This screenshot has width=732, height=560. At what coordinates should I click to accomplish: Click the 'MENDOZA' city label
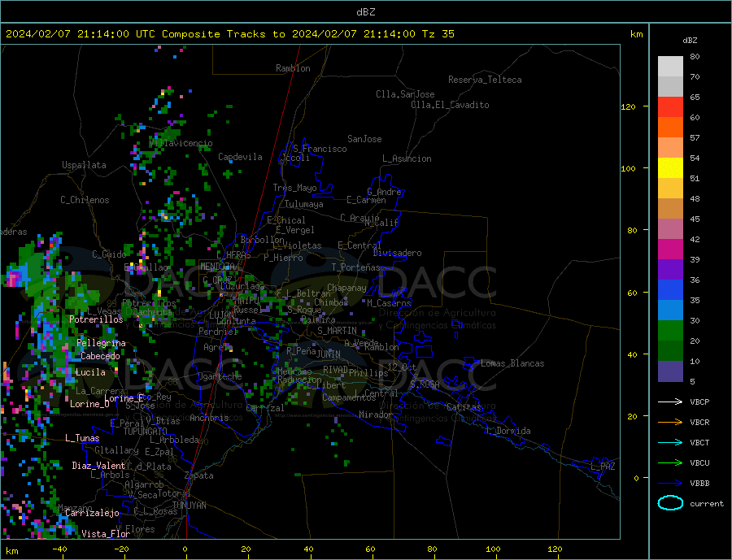217,267
